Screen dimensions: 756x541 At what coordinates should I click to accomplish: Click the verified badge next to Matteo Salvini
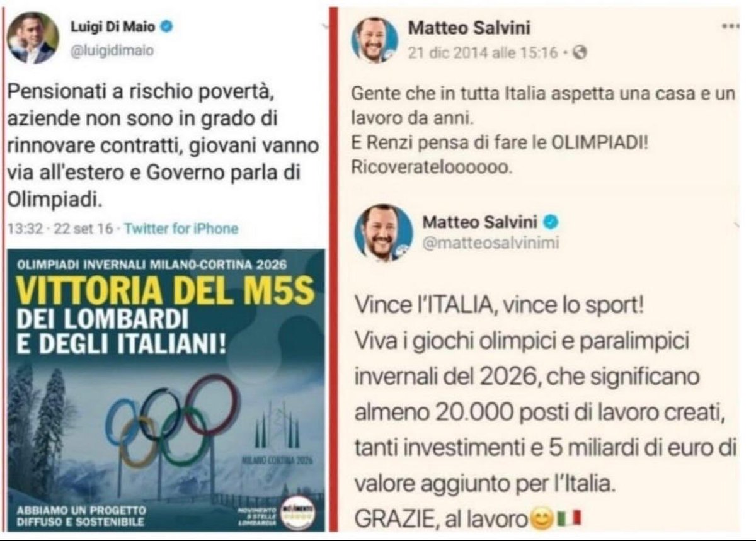[x=551, y=222]
